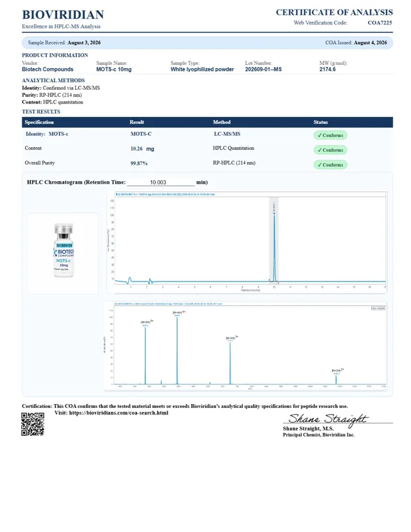Image resolution: width=411 pixels, height=532 pixels.
Task: Select molecular weight value 2174.6
Action: (328, 69)
